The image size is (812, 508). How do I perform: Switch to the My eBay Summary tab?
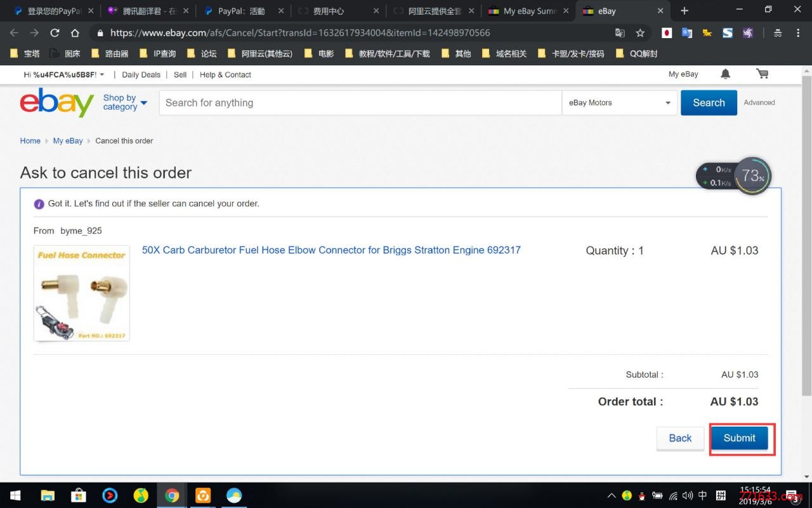click(x=528, y=11)
